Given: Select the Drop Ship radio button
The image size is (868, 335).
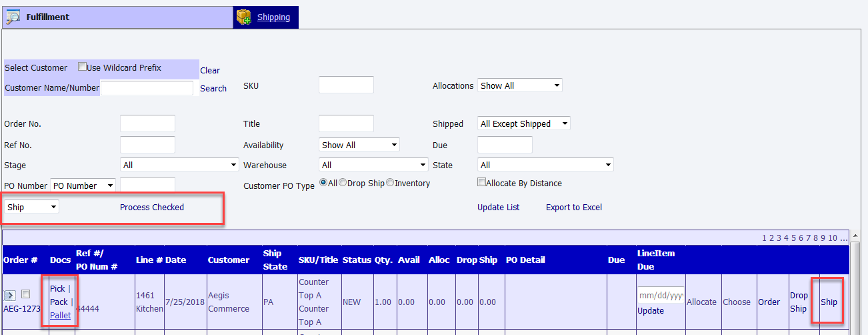Looking at the screenshot, I should [343, 183].
